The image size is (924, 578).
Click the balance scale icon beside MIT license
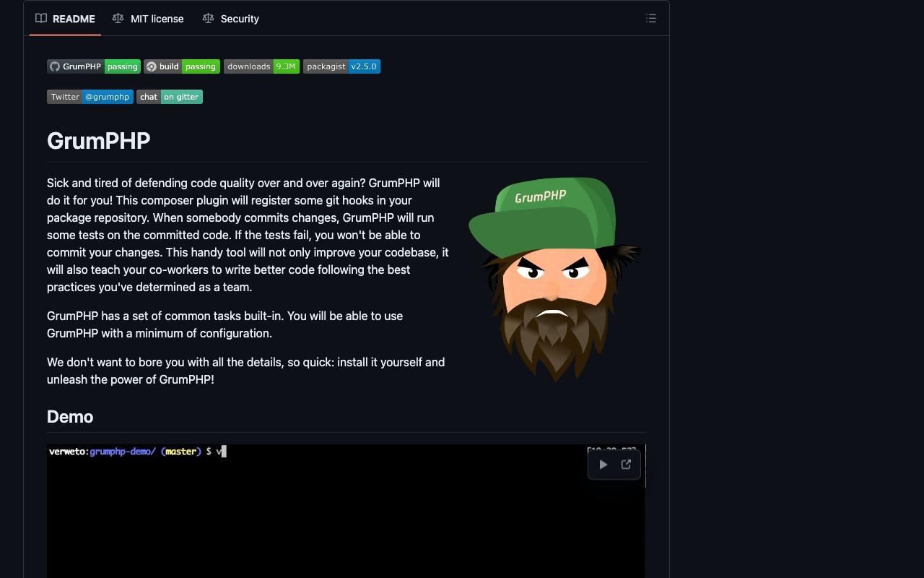click(118, 19)
